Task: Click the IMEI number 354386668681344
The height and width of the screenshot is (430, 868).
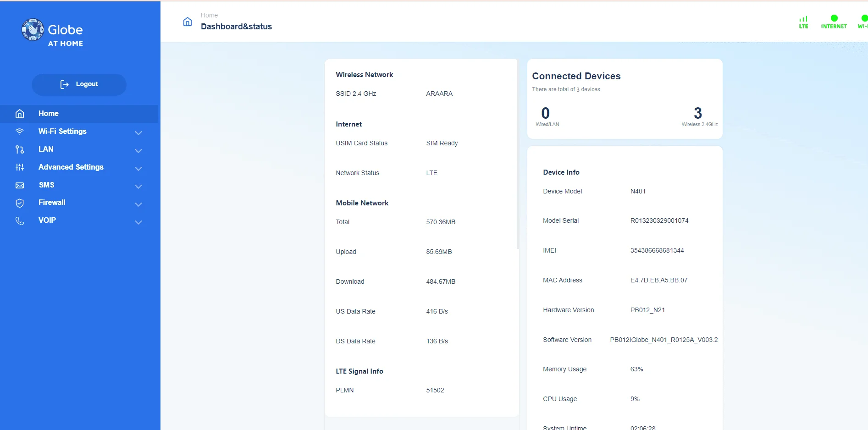Action: coord(657,250)
